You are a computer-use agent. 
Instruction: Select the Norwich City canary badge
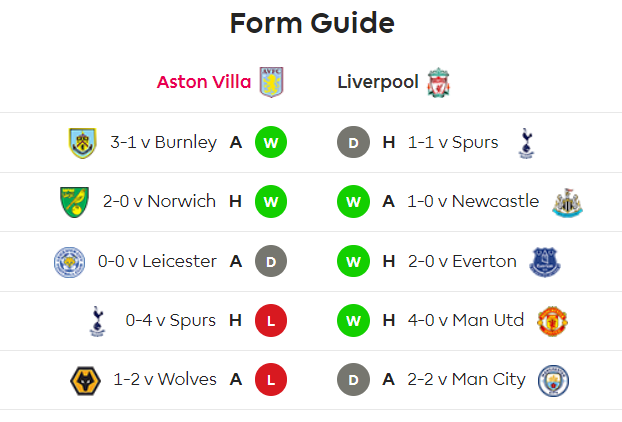pyautogui.click(x=75, y=202)
